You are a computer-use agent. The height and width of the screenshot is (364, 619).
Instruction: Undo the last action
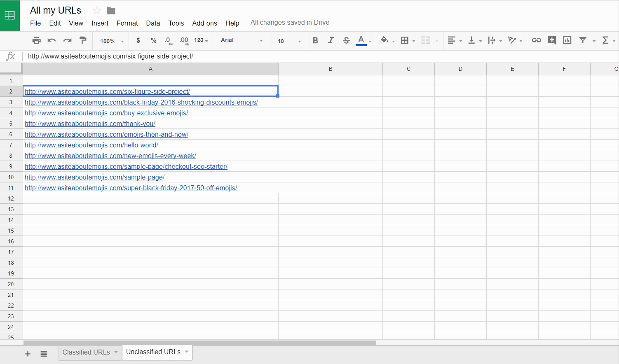coord(52,40)
